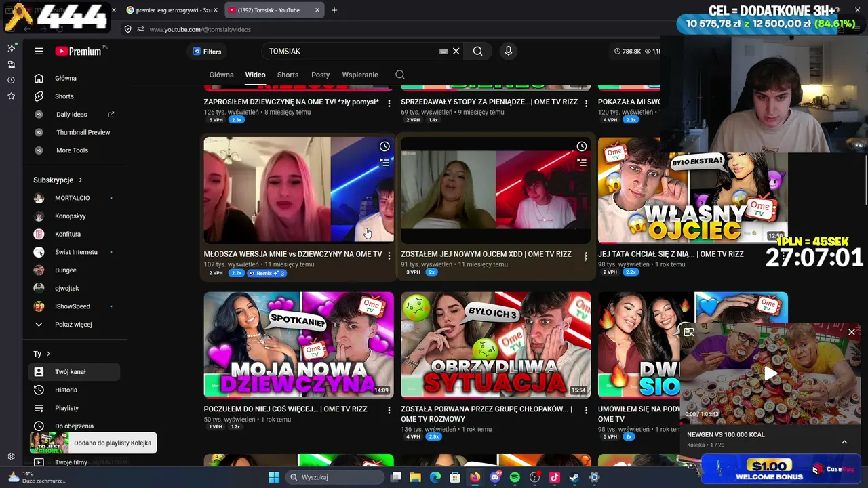Image resolution: width=868 pixels, height=488 pixels.
Task: Expand the Ty section
Action: [x=42, y=354]
